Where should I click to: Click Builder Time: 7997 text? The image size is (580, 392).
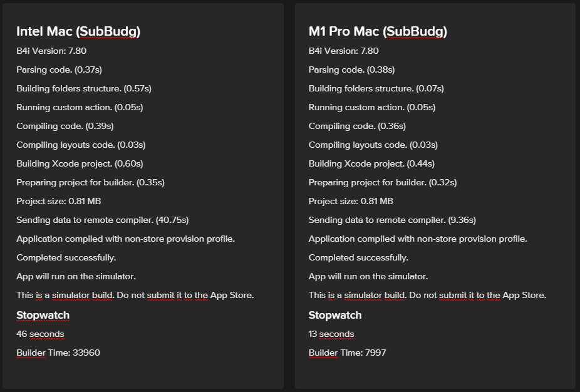pos(347,353)
